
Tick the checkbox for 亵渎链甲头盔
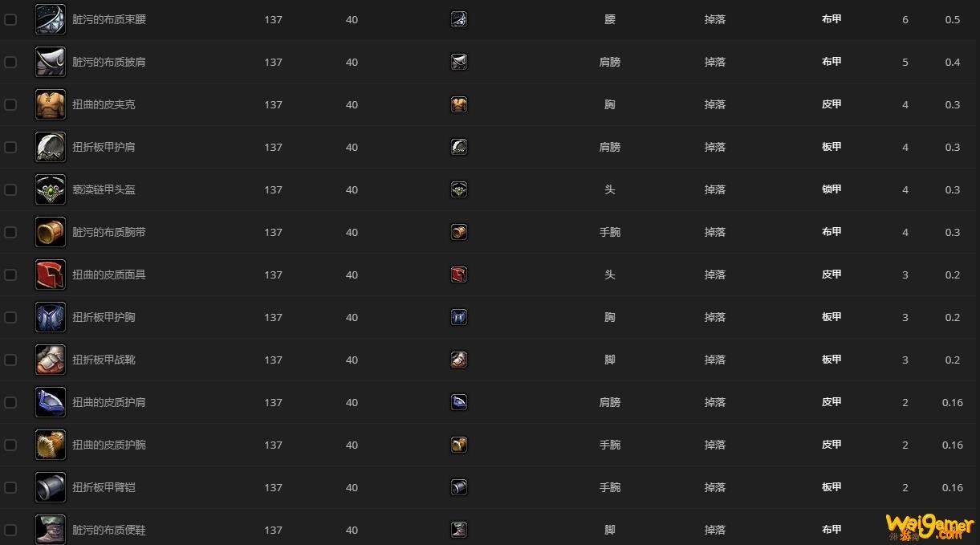click(10, 189)
